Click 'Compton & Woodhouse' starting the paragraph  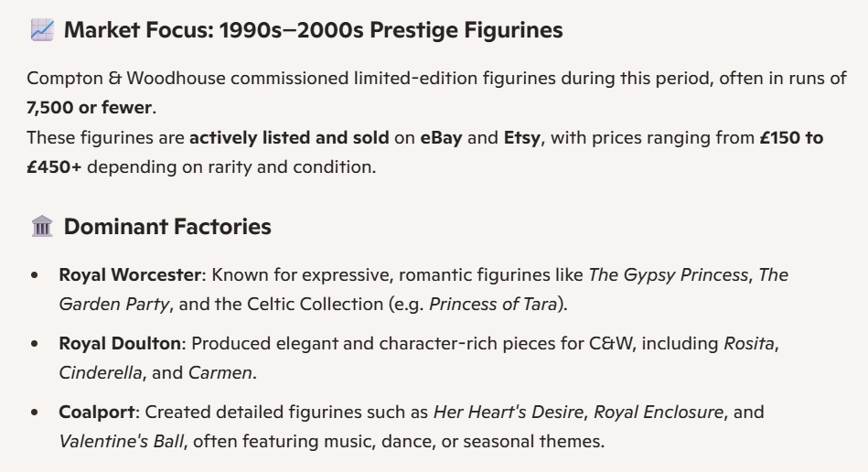click(x=126, y=78)
